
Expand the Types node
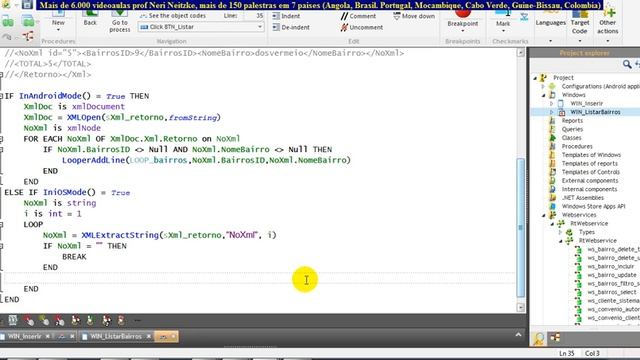pyautogui.click(x=560, y=232)
